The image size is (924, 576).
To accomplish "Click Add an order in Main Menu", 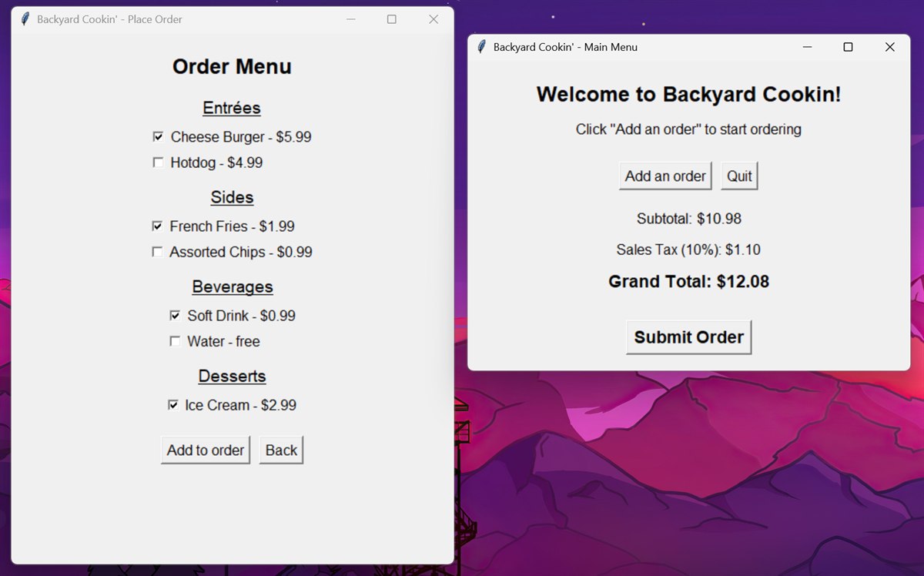I will [x=665, y=176].
